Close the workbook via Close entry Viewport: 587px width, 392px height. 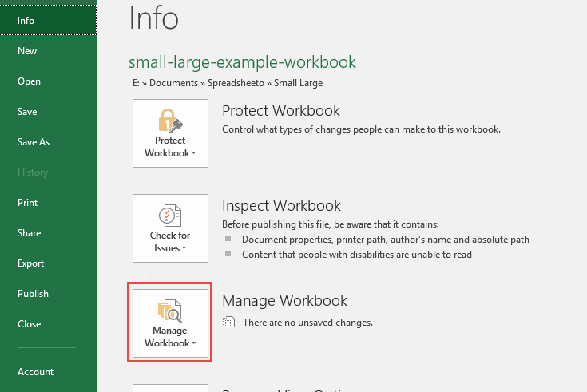point(29,324)
